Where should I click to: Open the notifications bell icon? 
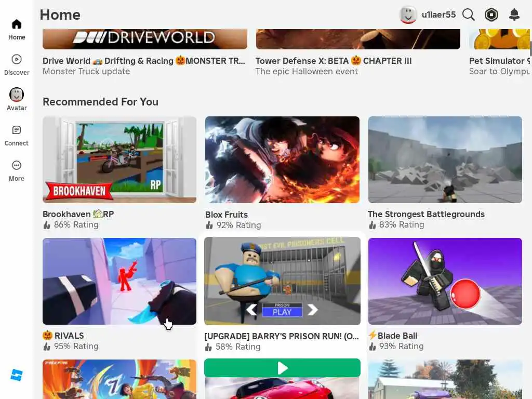tap(514, 15)
